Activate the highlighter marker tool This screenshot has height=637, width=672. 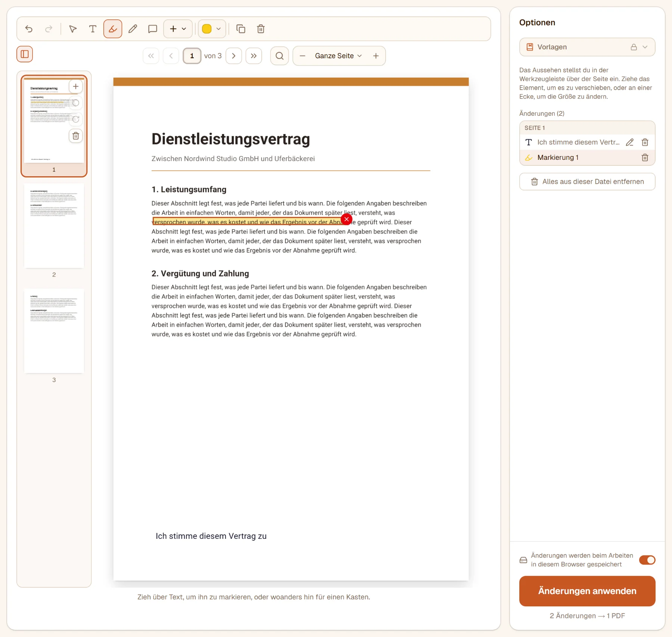coord(113,29)
